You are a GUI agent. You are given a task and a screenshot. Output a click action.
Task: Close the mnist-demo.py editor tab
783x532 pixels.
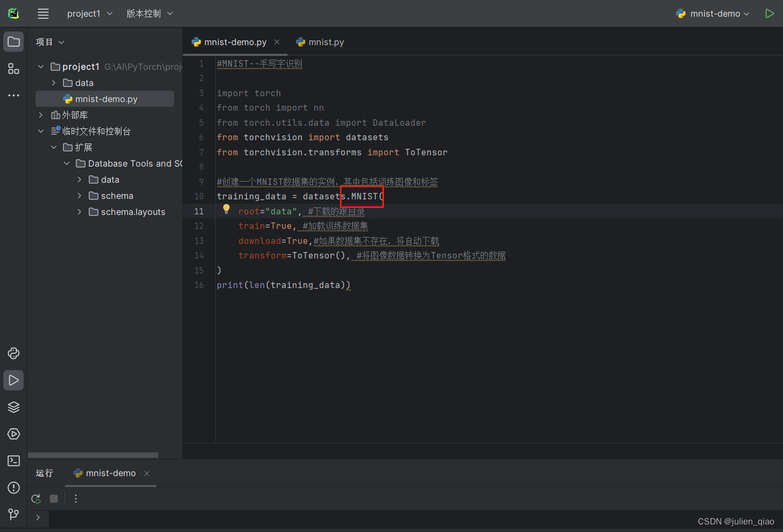point(277,42)
